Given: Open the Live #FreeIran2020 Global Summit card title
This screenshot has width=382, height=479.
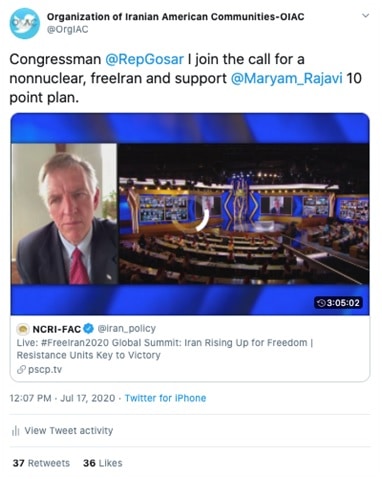Looking at the screenshot, I should 165,349.
